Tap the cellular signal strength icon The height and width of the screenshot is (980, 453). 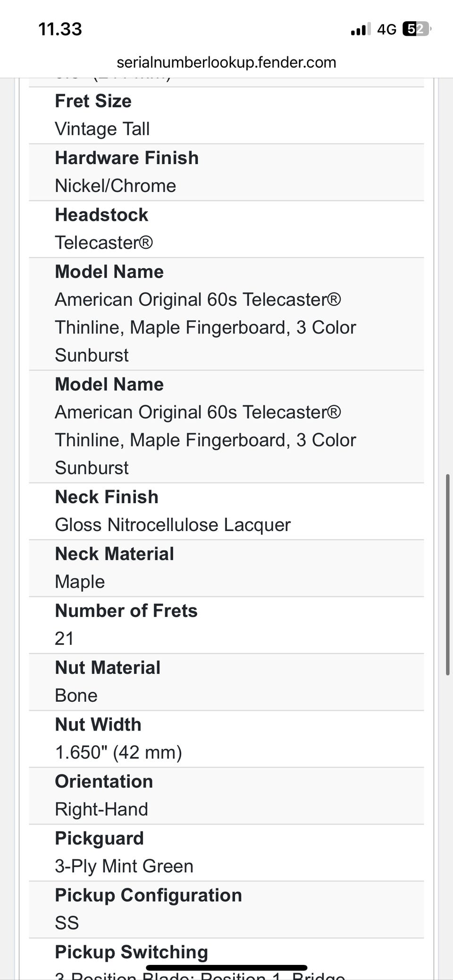361,30
